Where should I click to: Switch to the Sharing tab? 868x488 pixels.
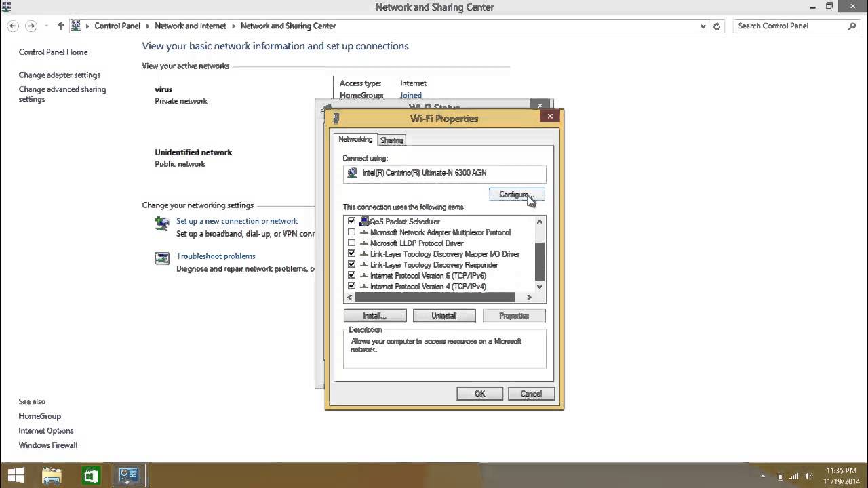coord(391,140)
